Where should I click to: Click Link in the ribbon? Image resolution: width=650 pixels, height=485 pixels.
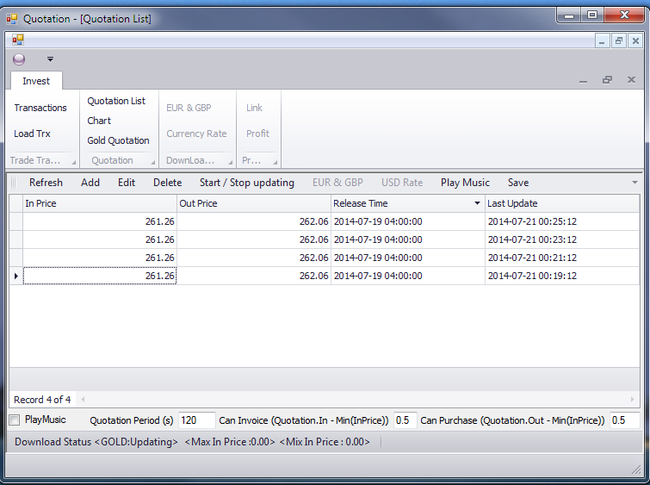[x=254, y=108]
